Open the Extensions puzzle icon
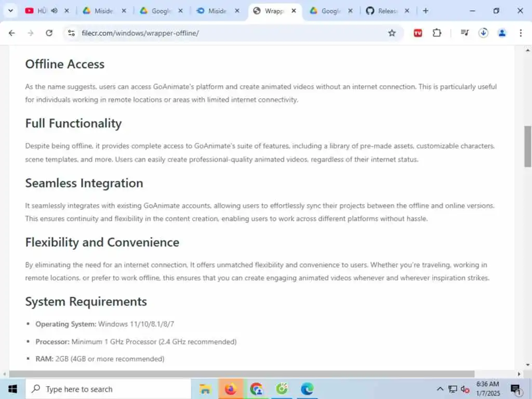Viewport: 532px width, 399px height. pos(437,33)
